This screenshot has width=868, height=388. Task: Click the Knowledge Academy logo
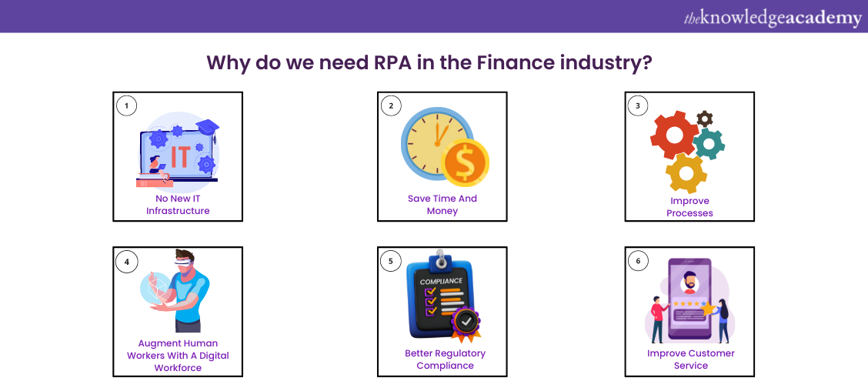(x=773, y=18)
